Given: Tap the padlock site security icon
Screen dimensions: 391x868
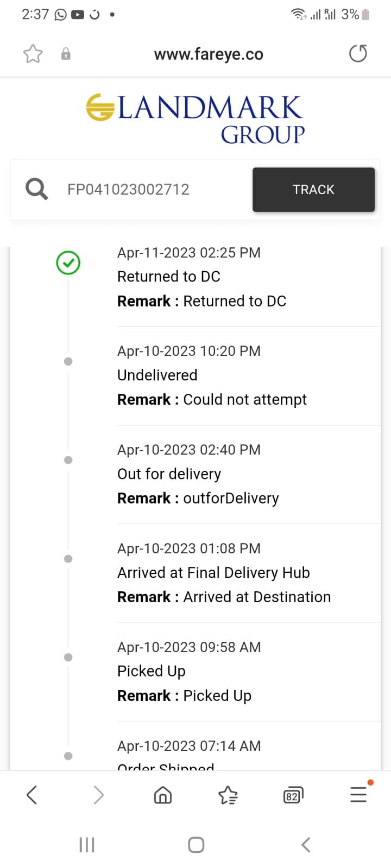Looking at the screenshot, I should click(x=66, y=54).
